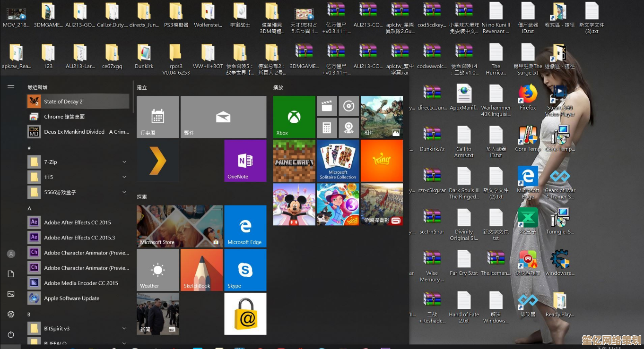Open the Weather tile

click(157, 270)
